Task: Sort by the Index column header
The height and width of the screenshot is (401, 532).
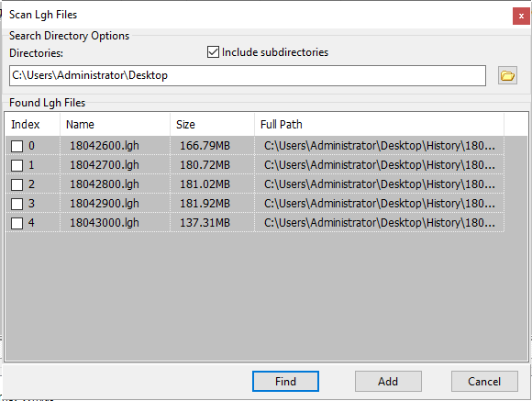Action: coord(33,125)
